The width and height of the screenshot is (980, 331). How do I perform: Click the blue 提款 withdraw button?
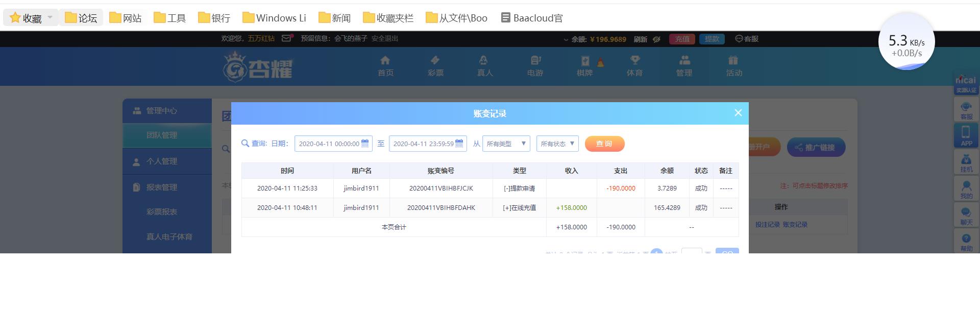[x=712, y=39]
